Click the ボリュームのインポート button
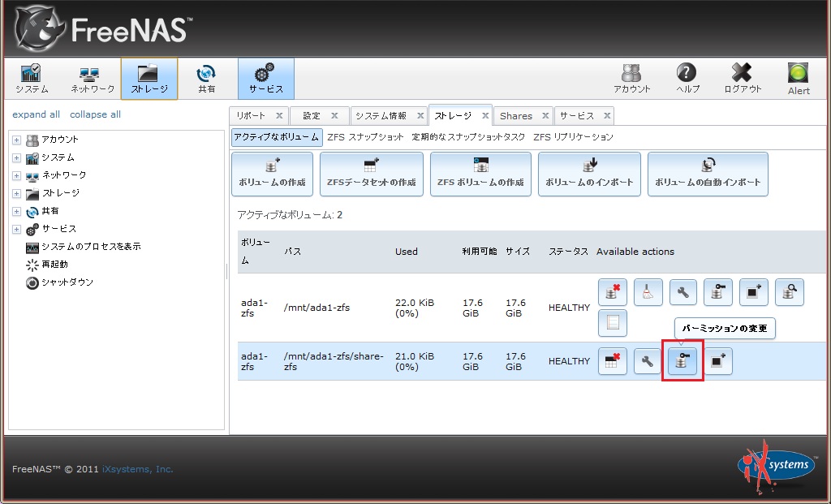The height and width of the screenshot is (504, 831). 589,174
